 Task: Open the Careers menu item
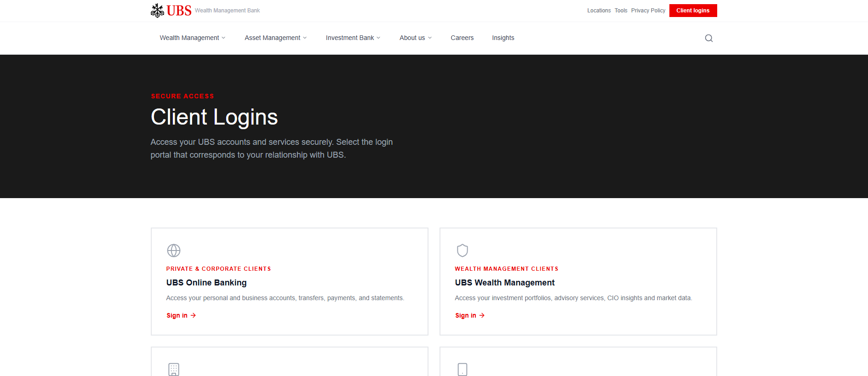pos(462,38)
